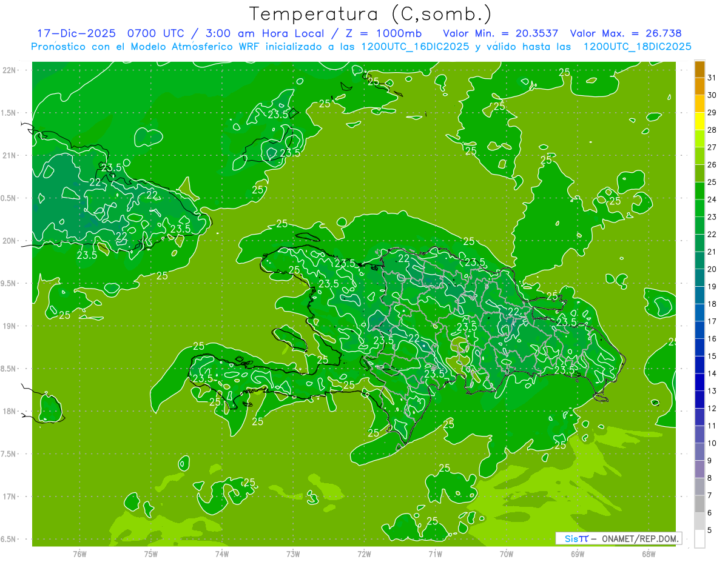The width and height of the screenshot is (728, 562).
Task: Click color scale label 17
Action: [x=712, y=321]
